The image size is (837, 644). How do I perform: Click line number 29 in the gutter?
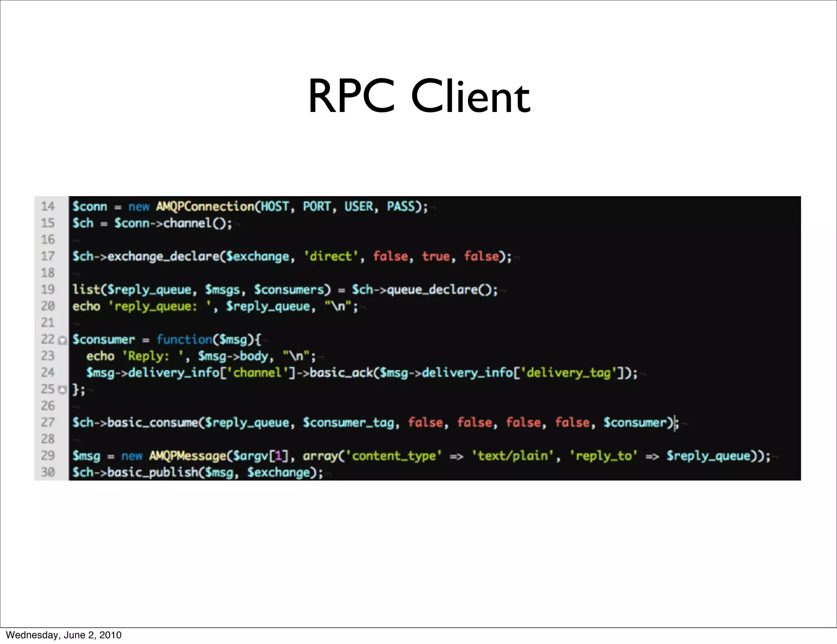point(48,455)
